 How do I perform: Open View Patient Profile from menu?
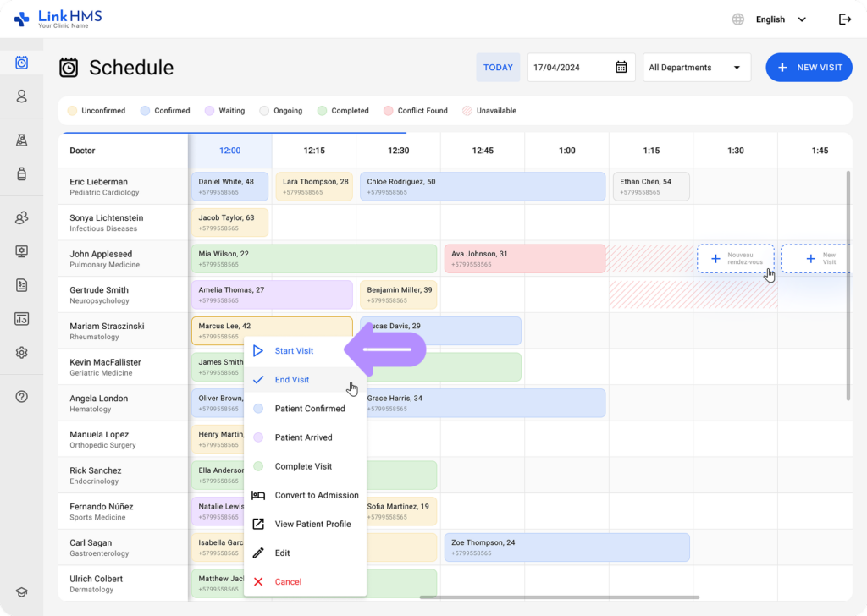(305, 524)
